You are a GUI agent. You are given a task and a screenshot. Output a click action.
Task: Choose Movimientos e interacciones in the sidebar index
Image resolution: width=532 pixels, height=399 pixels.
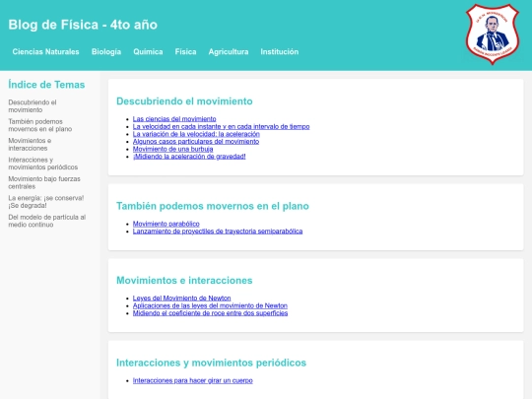30,144
